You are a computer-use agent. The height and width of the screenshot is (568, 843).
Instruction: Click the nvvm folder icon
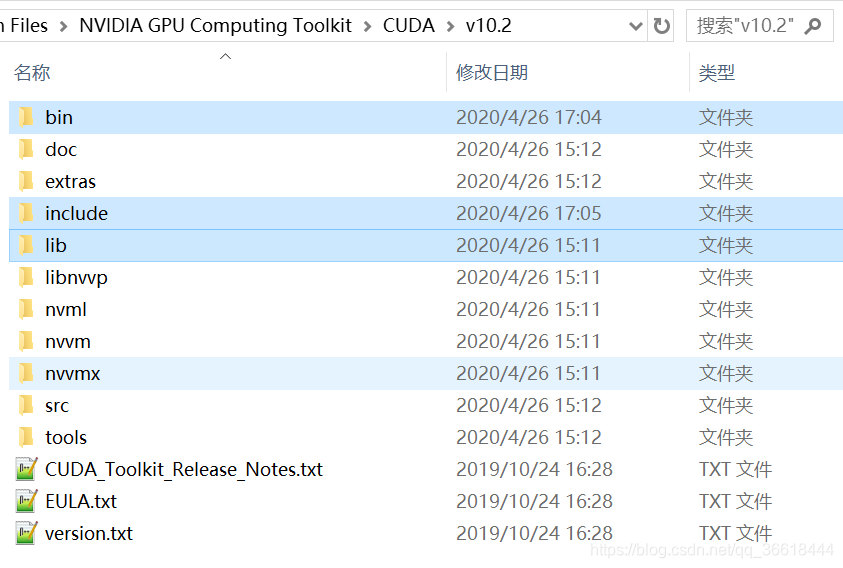(26, 342)
